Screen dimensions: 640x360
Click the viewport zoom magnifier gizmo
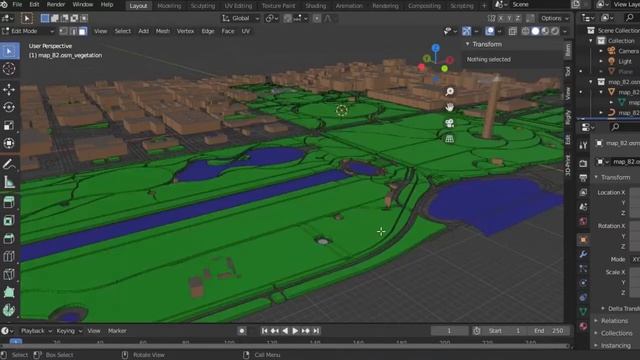(x=449, y=91)
